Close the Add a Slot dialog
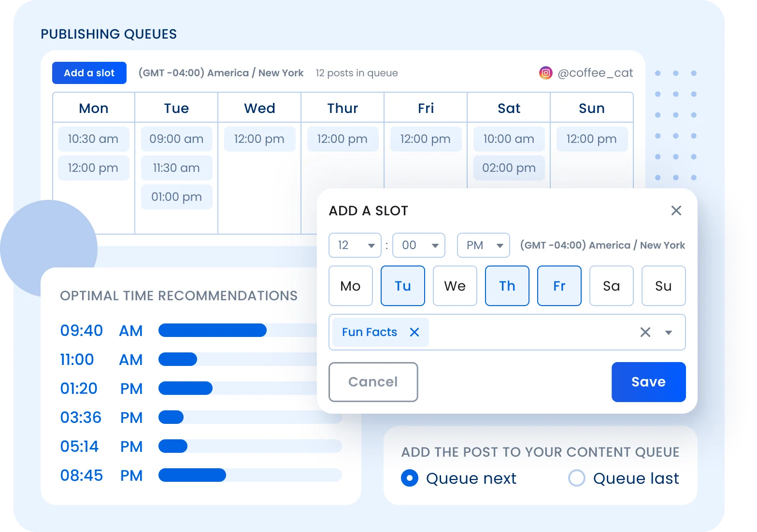This screenshot has width=757, height=532. (676, 210)
